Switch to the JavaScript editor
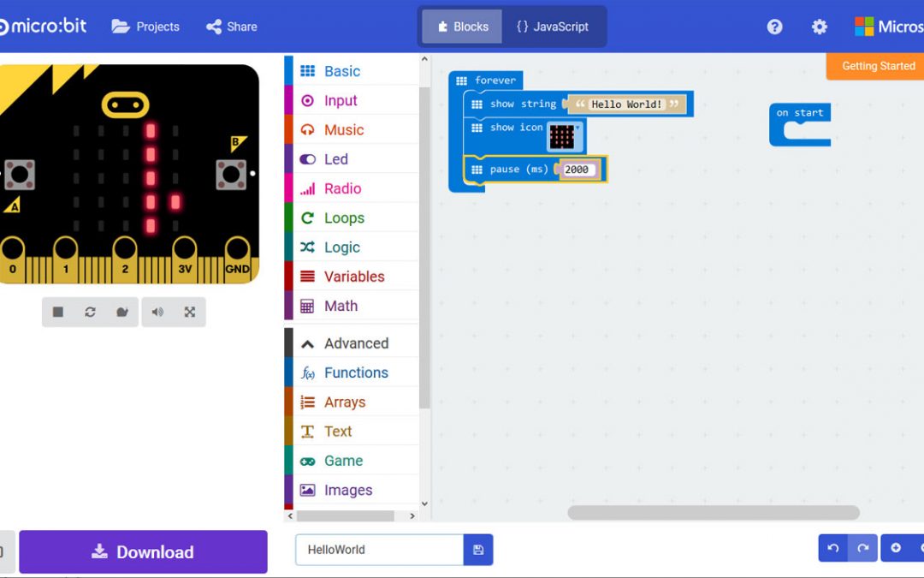 pyautogui.click(x=554, y=27)
